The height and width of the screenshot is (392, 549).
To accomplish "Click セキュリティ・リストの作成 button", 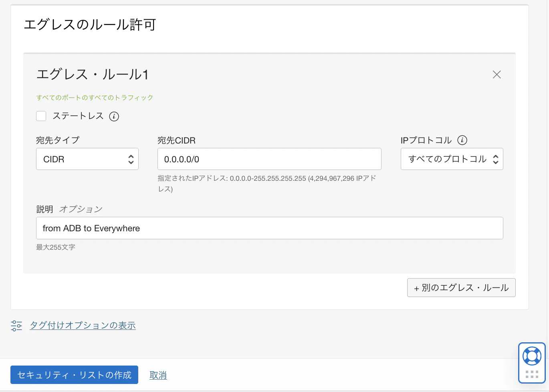I will click(74, 375).
